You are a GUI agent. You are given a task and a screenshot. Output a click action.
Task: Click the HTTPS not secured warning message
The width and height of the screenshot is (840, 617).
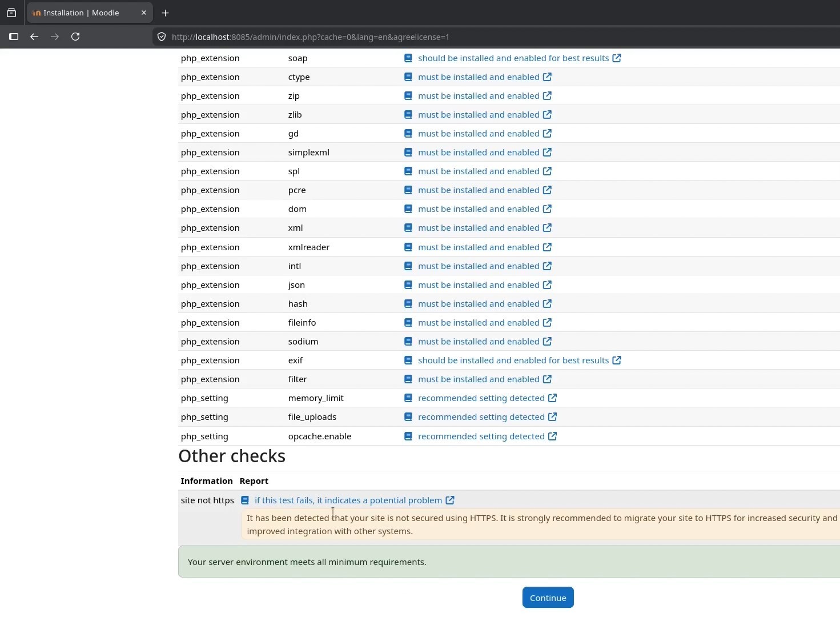click(x=541, y=524)
